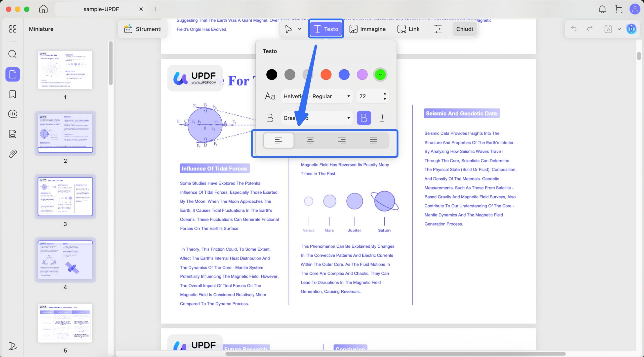Open the search panel in sidebar

[x=12, y=54]
